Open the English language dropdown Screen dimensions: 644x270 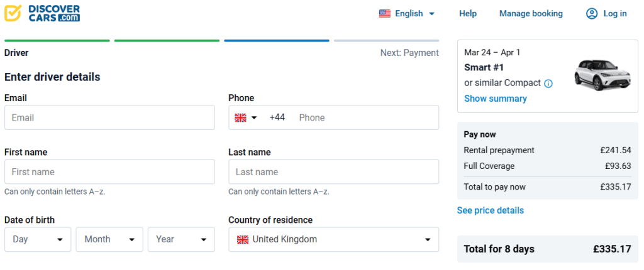pyautogui.click(x=408, y=14)
